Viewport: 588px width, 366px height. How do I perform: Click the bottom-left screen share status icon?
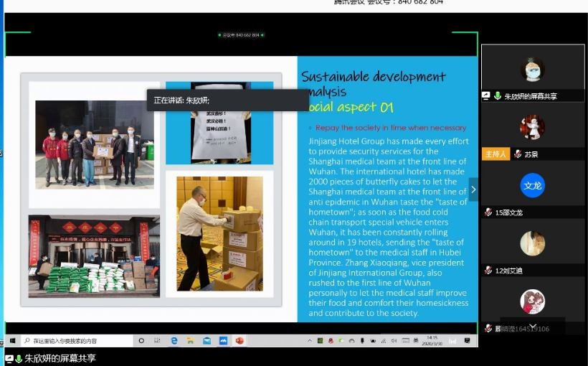coord(9,359)
